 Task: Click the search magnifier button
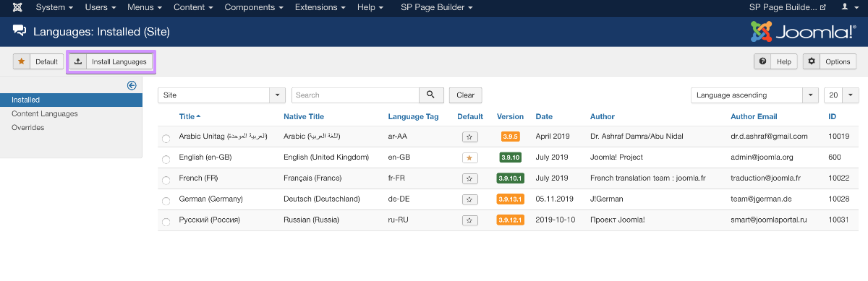430,95
